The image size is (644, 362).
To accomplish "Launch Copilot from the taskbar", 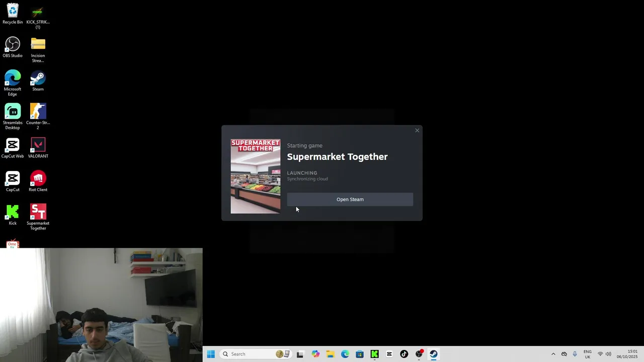I will click(315, 354).
